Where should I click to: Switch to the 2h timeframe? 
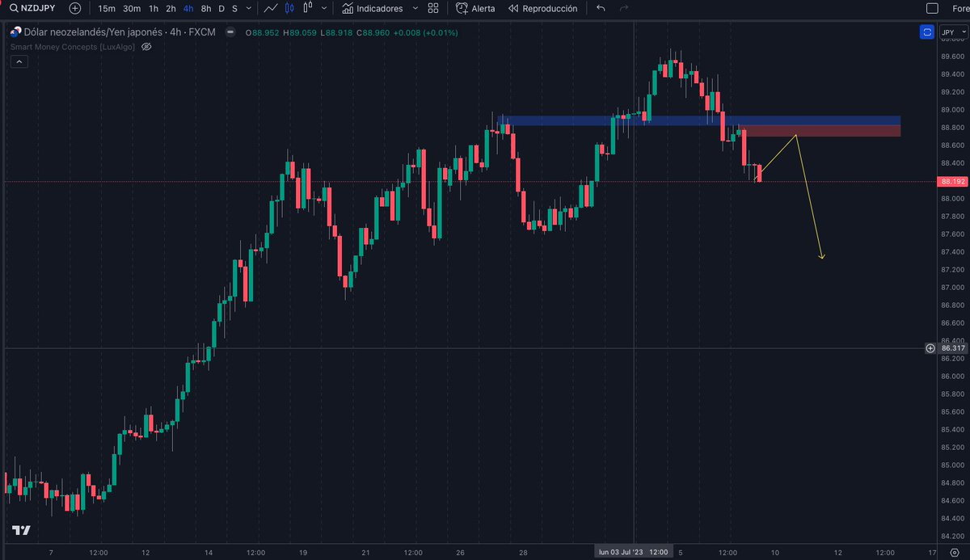point(171,8)
